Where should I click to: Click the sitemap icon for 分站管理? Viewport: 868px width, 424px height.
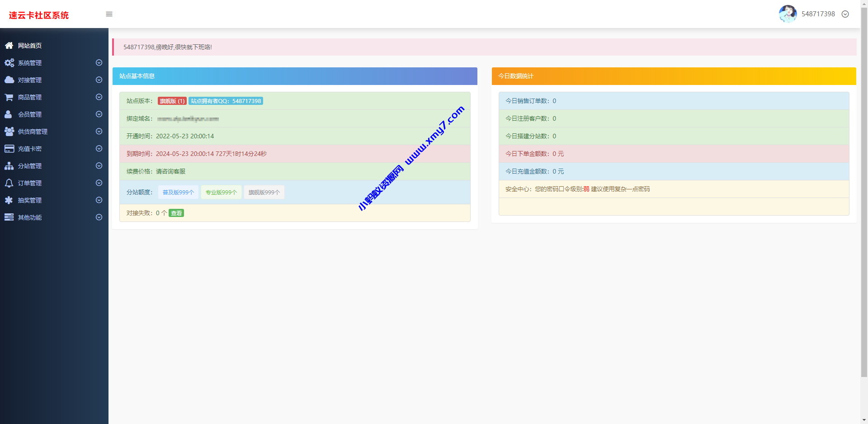click(x=9, y=166)
